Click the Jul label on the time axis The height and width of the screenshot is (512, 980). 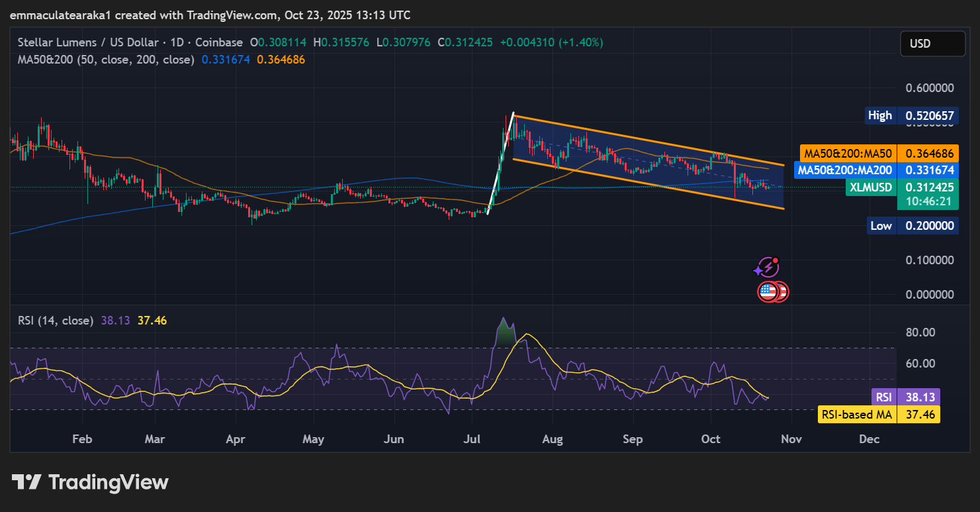(472, 439)
